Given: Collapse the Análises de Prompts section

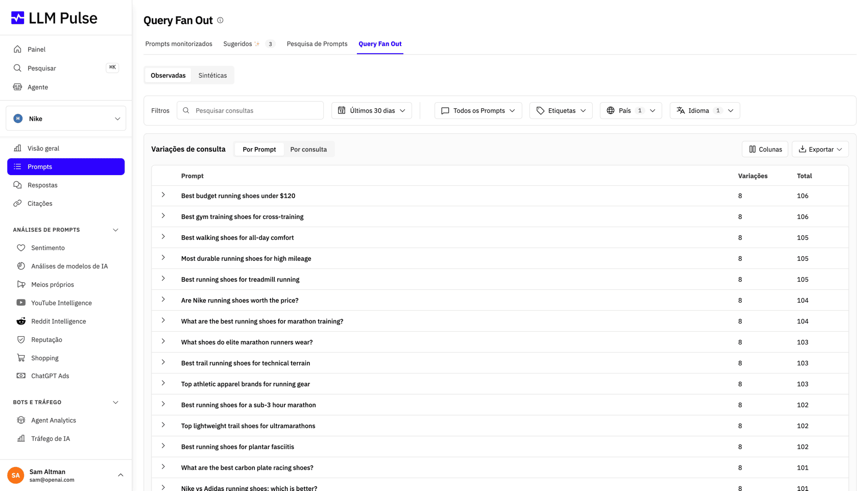Looking at the screenshot, I should click(x=115, y=230).
